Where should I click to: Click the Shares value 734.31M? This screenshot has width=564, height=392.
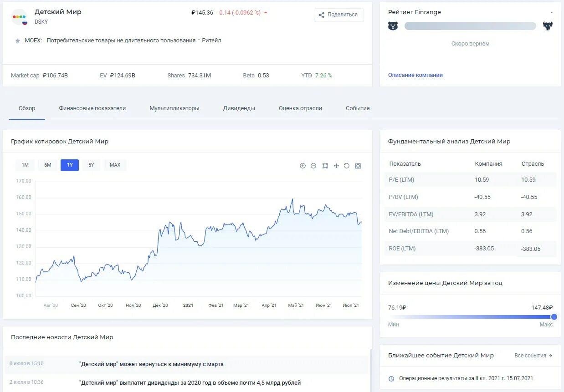200,76
